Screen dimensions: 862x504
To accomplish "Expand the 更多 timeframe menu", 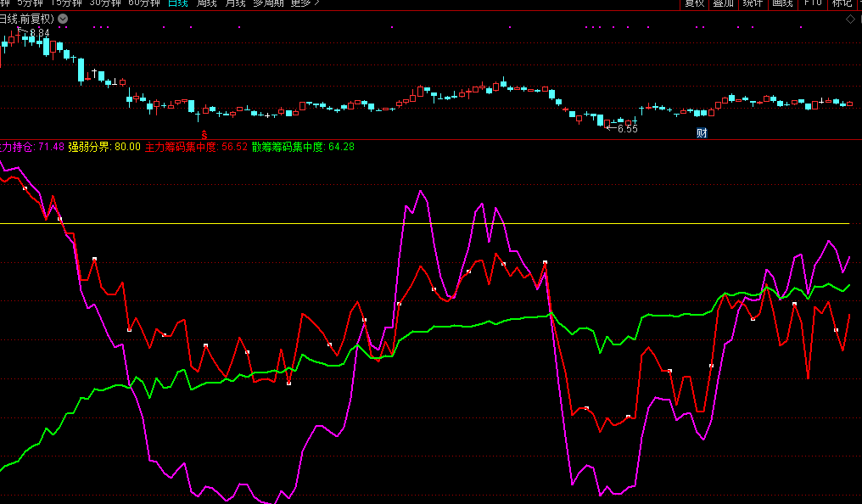I will click(x=305, y=3).
